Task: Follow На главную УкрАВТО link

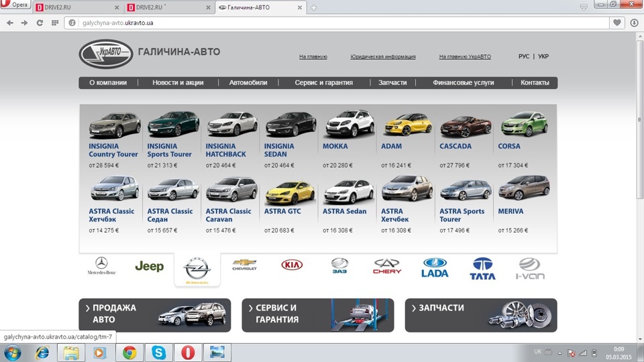Action: click(x=465, y=56)
